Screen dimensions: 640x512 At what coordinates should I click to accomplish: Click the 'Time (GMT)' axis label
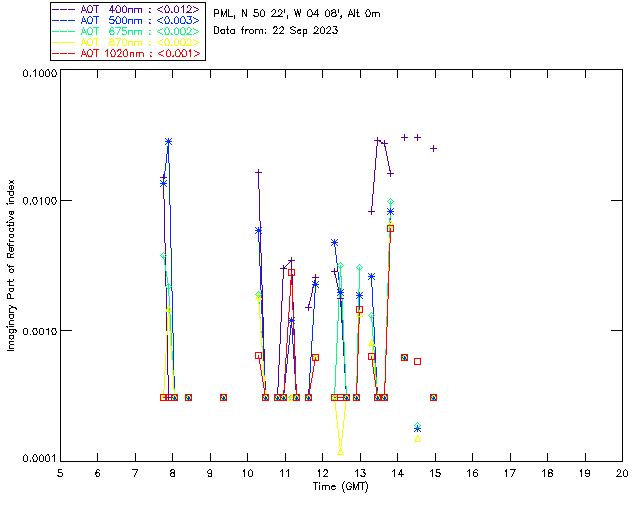coord(340,486)
